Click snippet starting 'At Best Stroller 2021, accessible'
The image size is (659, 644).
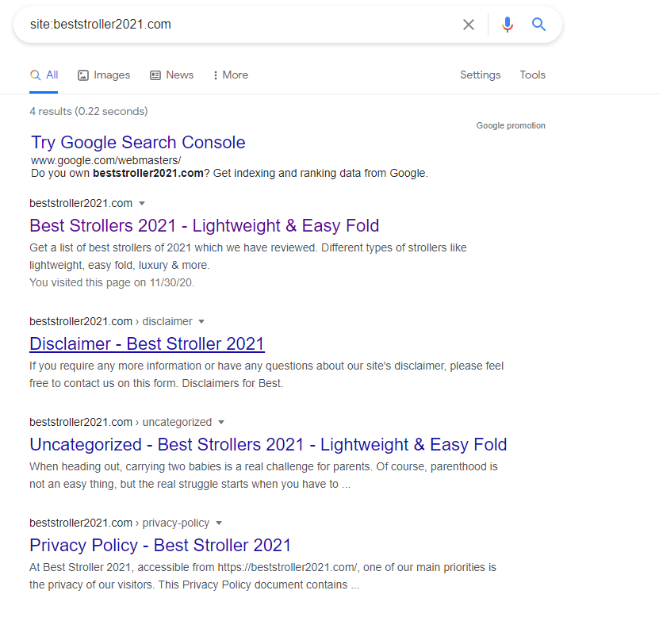[262, 577]
